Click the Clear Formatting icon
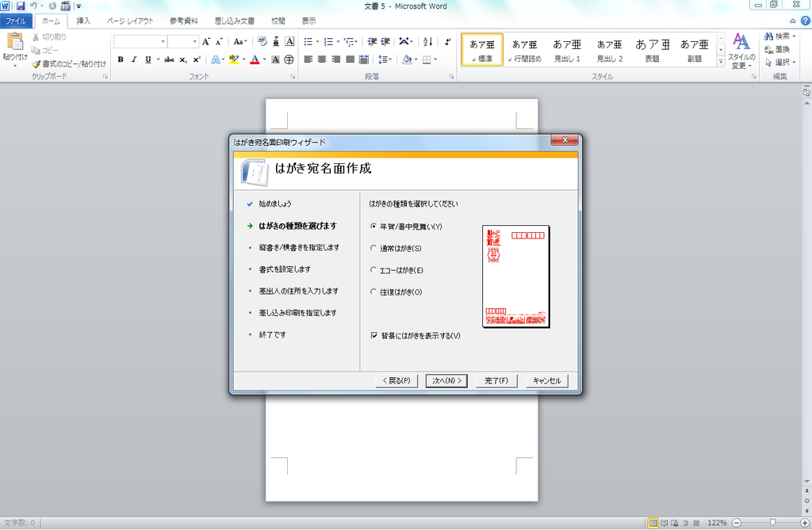The image size is (812, 530). tap(262, 42)
